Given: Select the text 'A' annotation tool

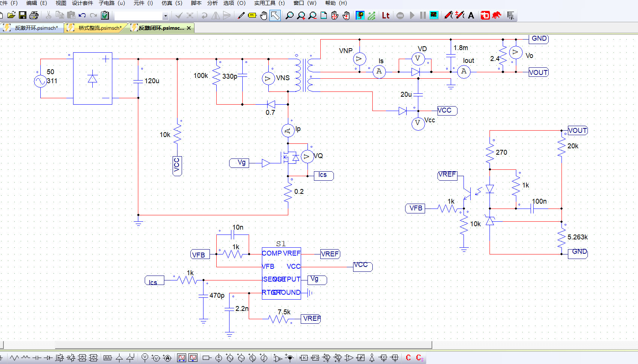Looking at the screenshot, I should [471, 15].
